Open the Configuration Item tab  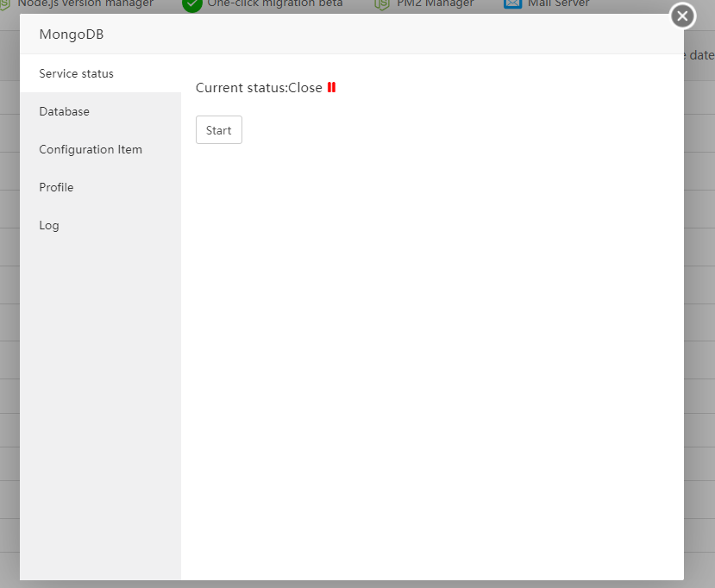[100, 149]
